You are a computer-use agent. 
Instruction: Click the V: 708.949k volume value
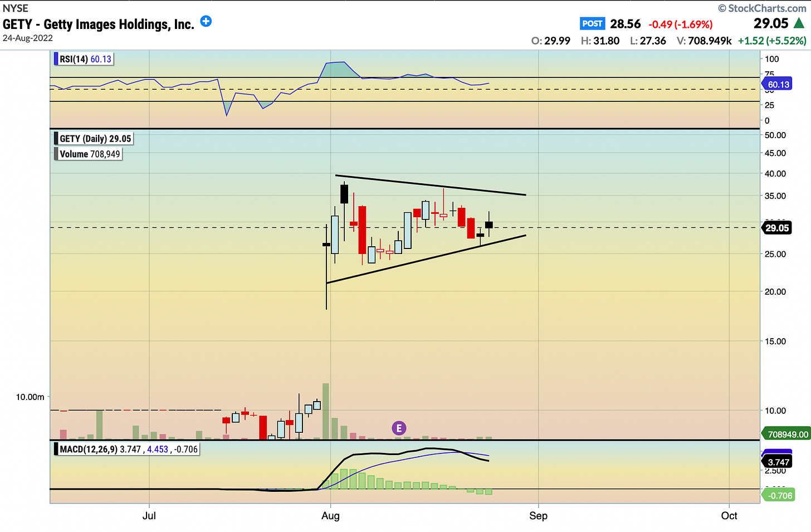tap(704, 41)
